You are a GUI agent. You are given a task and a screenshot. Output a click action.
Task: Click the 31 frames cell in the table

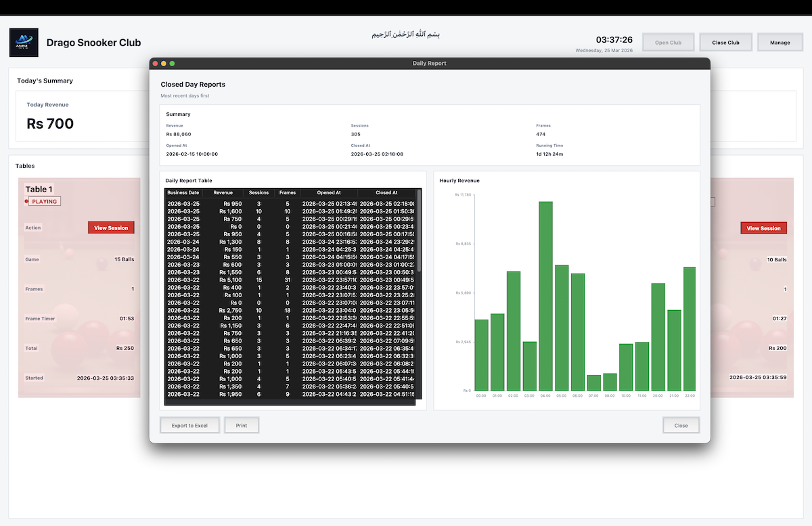pyautogui.click(x=288, y=280)
